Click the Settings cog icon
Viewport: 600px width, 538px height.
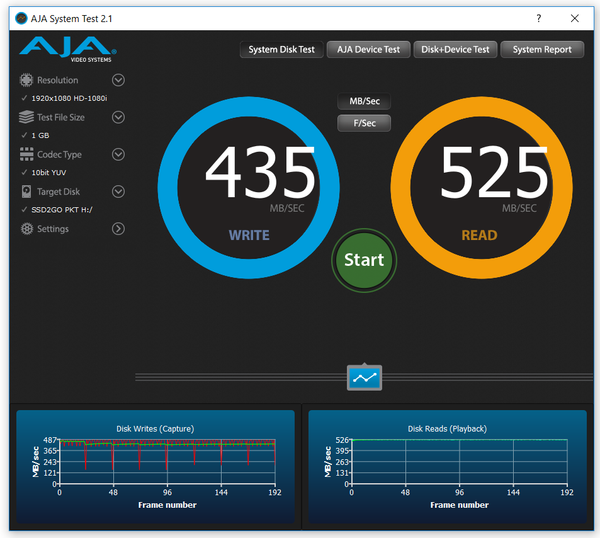(x=27, y=228)
